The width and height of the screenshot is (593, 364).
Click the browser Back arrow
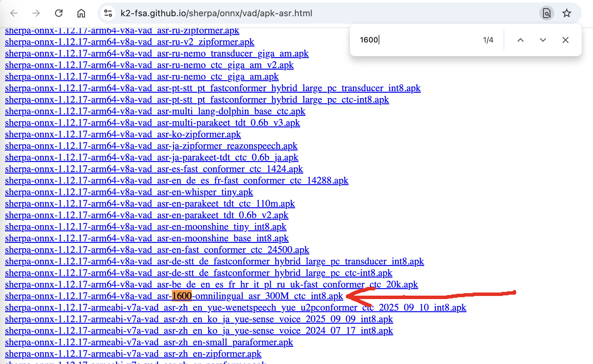click(x=14, y=13)
